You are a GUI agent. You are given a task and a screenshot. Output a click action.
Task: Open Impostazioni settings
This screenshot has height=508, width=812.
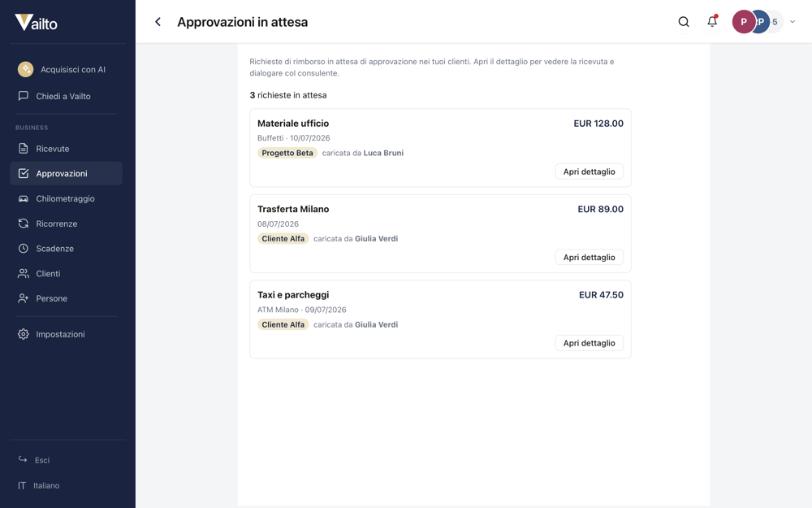tap(67, 334)
